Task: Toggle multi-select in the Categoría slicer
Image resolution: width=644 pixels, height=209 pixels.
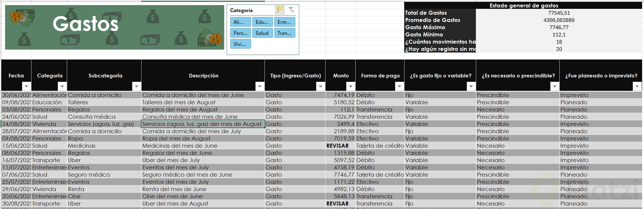Action: pos(280,10)
